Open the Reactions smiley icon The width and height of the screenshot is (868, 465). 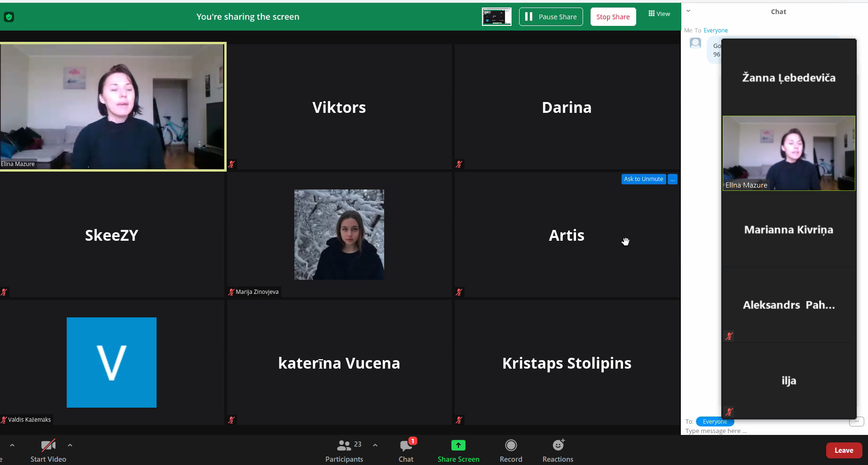tap(558, 445)
